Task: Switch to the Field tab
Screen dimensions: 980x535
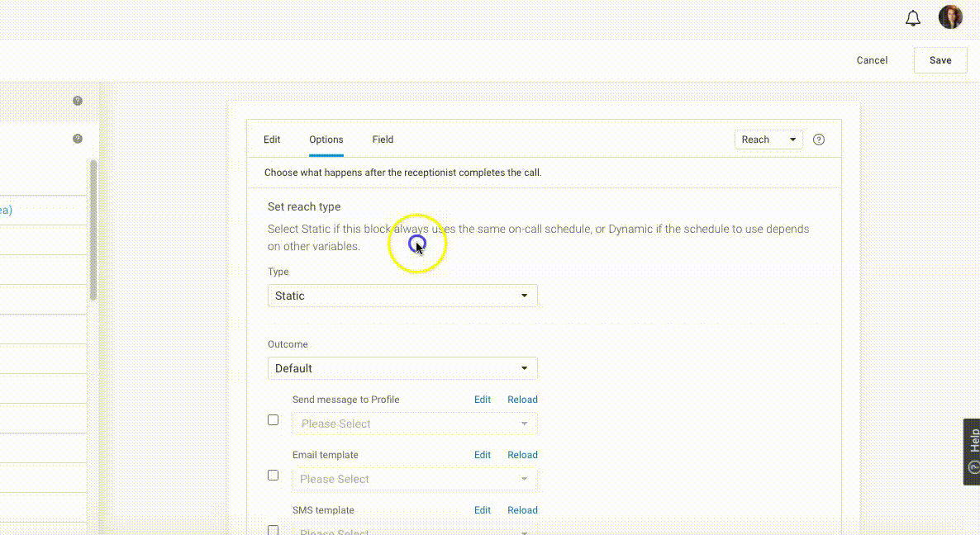Action: pos(383,140)
